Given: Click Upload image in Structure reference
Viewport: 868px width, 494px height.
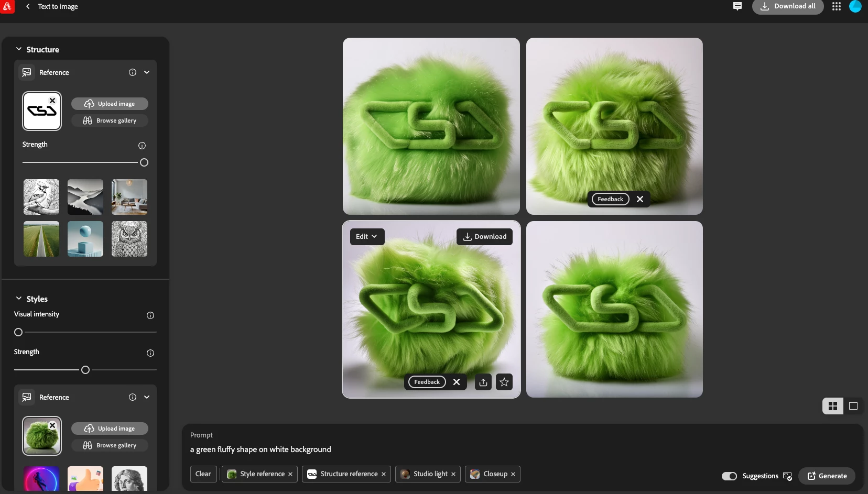Looking at the screenshot, I should click(110, 104).
